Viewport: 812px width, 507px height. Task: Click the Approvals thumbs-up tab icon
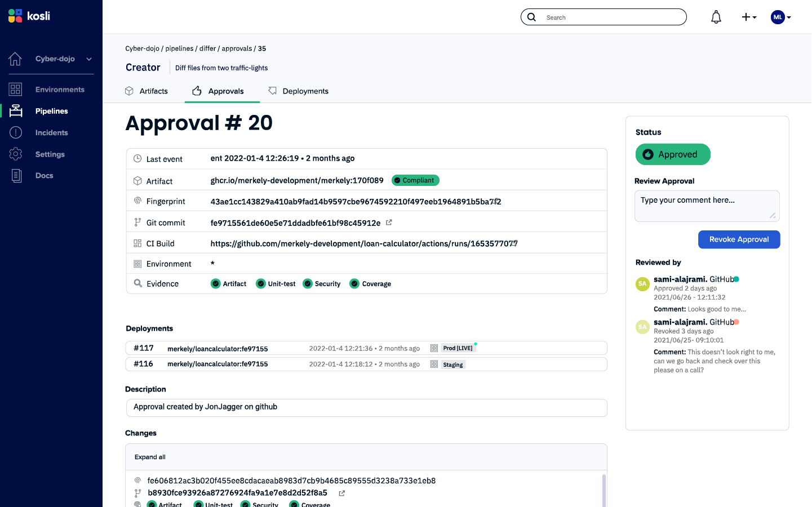[197, 91]
